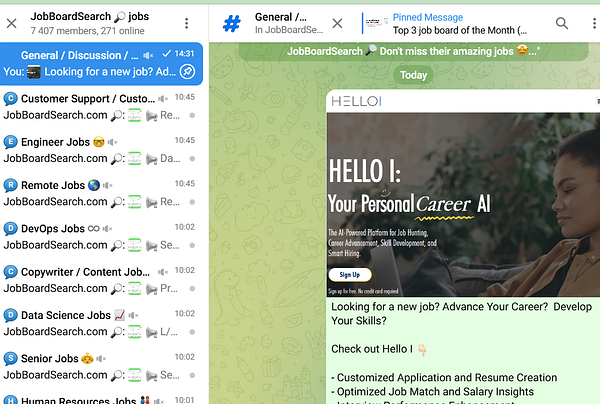Click the 'In JobBoardSe...' subtitle in header
The width and height of the screenshot is (600, 404).
[x=289, y=30]
